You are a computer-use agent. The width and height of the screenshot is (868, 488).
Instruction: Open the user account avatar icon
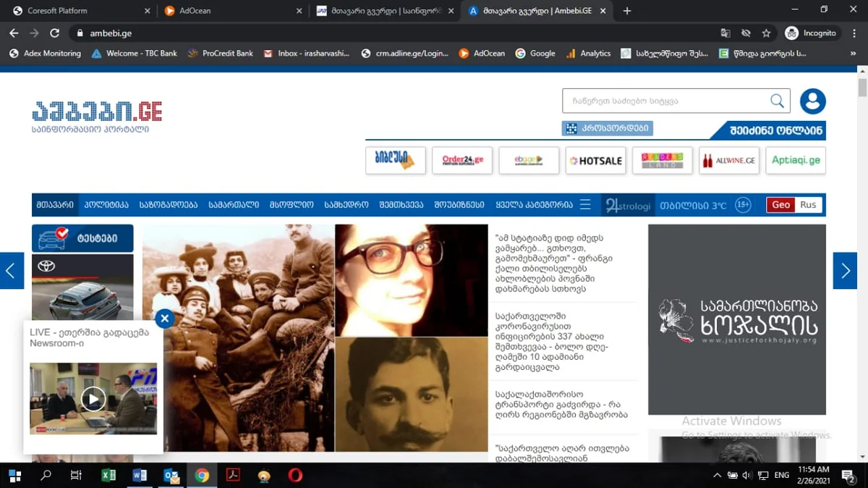(x=813, y=101)
